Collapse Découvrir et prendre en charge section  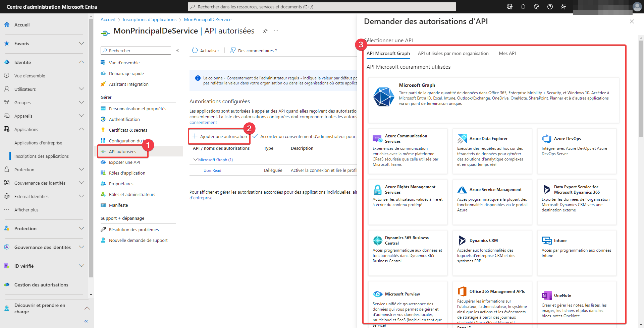click(87, 308)
